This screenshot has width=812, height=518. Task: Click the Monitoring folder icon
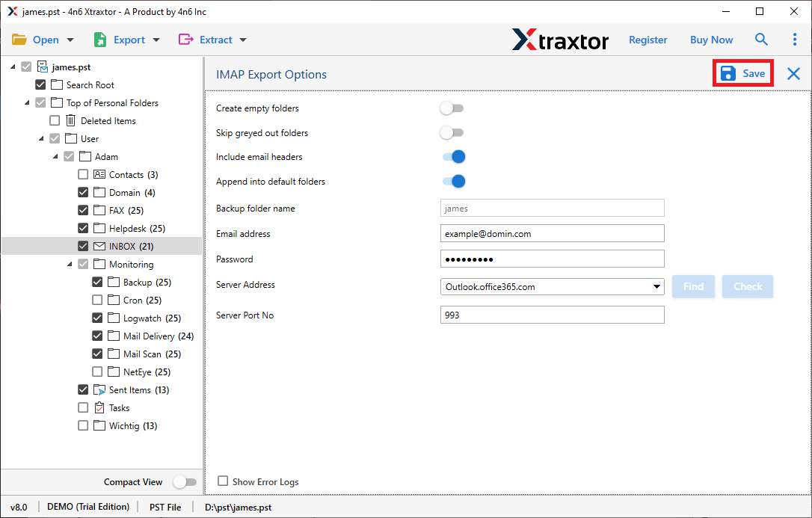pos(99,264)
